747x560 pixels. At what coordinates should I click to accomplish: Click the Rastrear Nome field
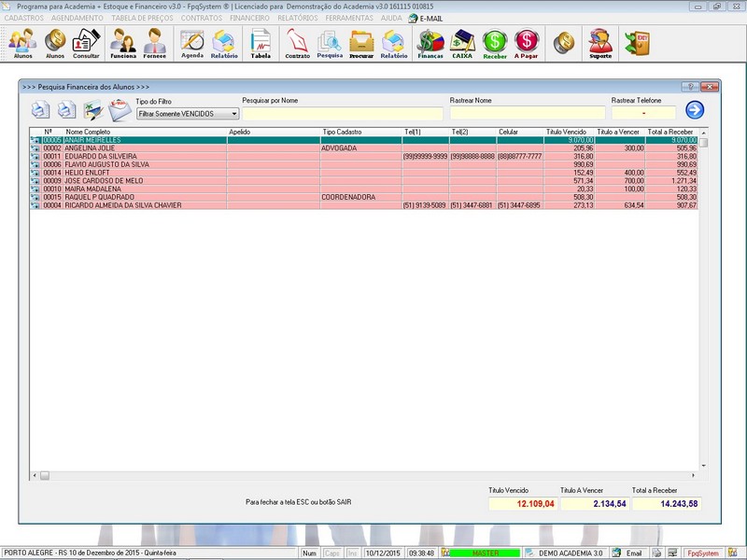pos(528,113)
